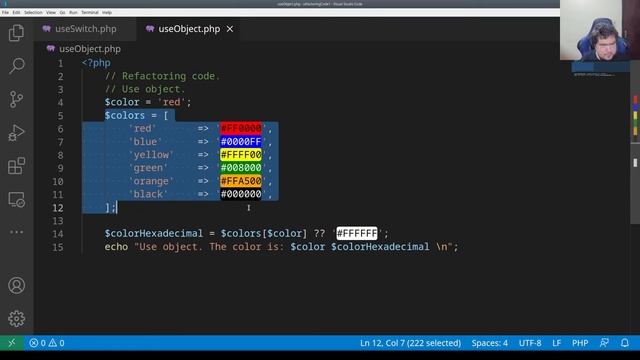Open the File menu
The width and height of the screenshot is (640, 360).
(5, 13)
